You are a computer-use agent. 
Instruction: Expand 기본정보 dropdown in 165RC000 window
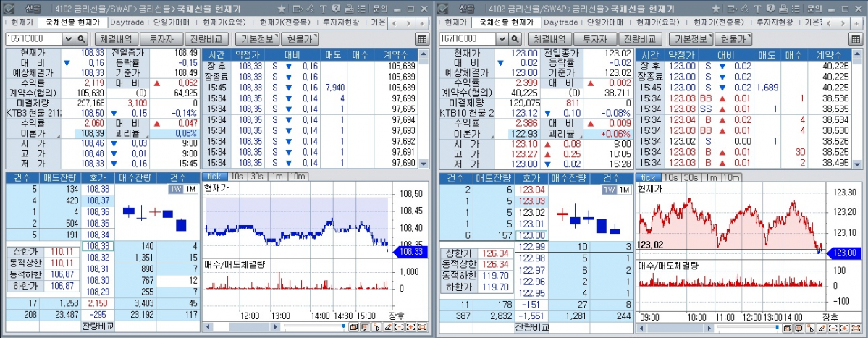(258, 39)
